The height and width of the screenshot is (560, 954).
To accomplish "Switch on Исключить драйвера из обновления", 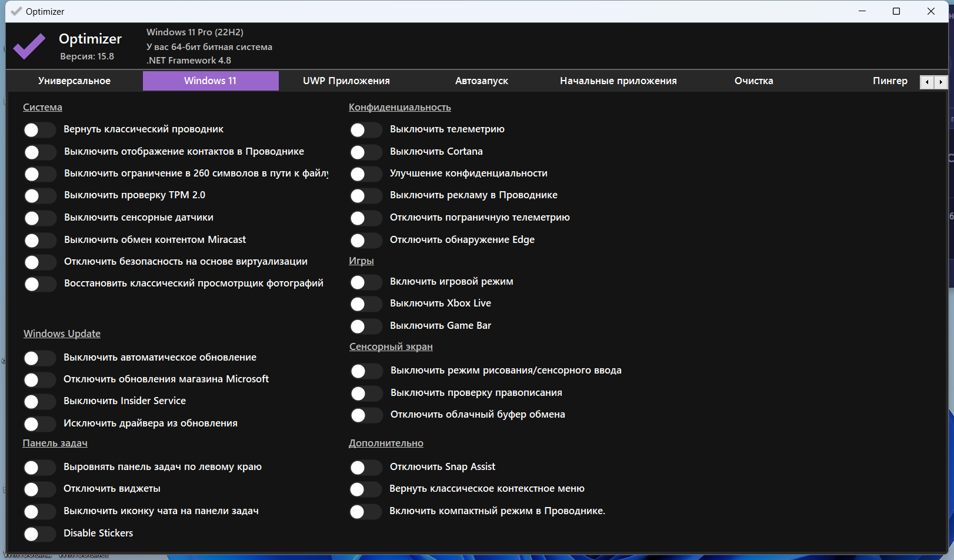I will pos(39,424).
